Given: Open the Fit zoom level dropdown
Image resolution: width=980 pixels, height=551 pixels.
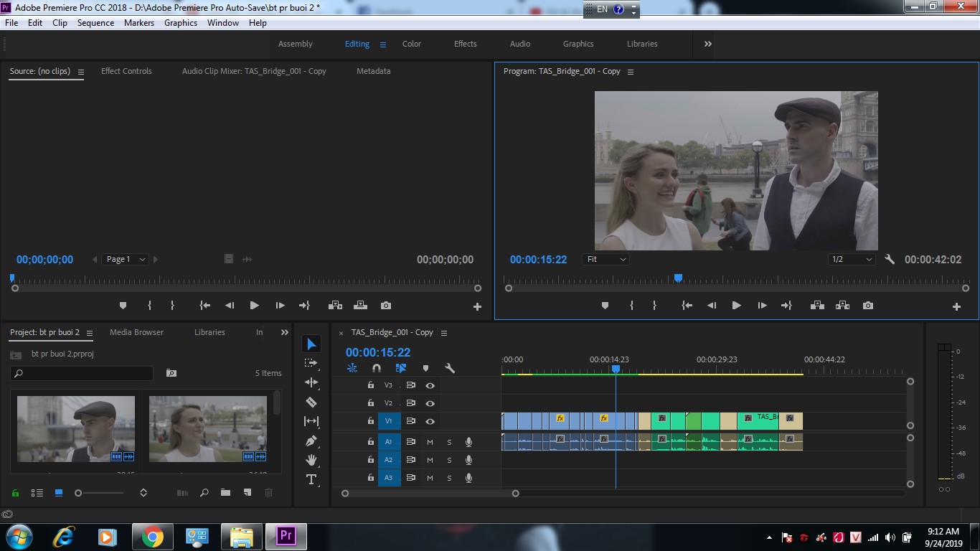Looking at the screenshot, I should [x=606, y=260].
